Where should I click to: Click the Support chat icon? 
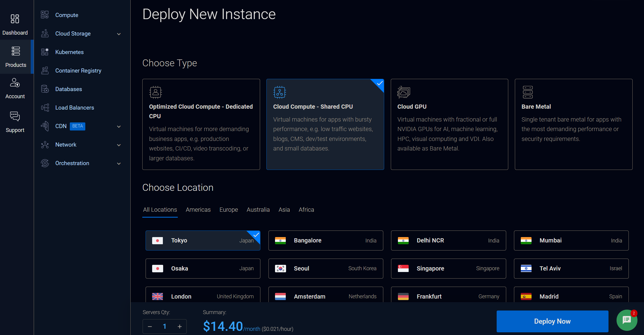click(x=15, y=116)
